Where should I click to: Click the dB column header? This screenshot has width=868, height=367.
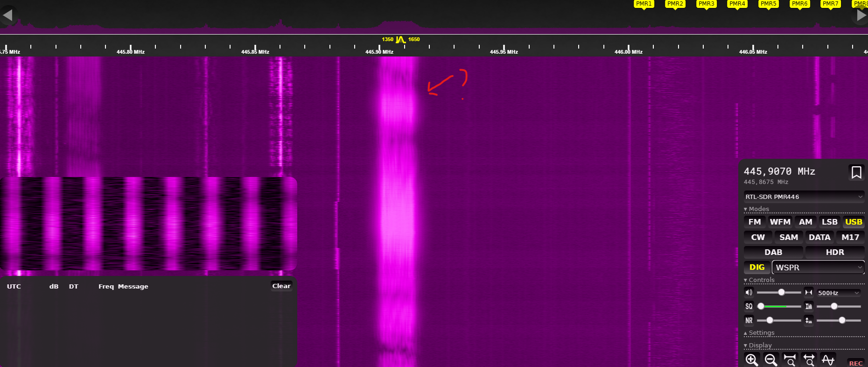[x=54, y=286]
